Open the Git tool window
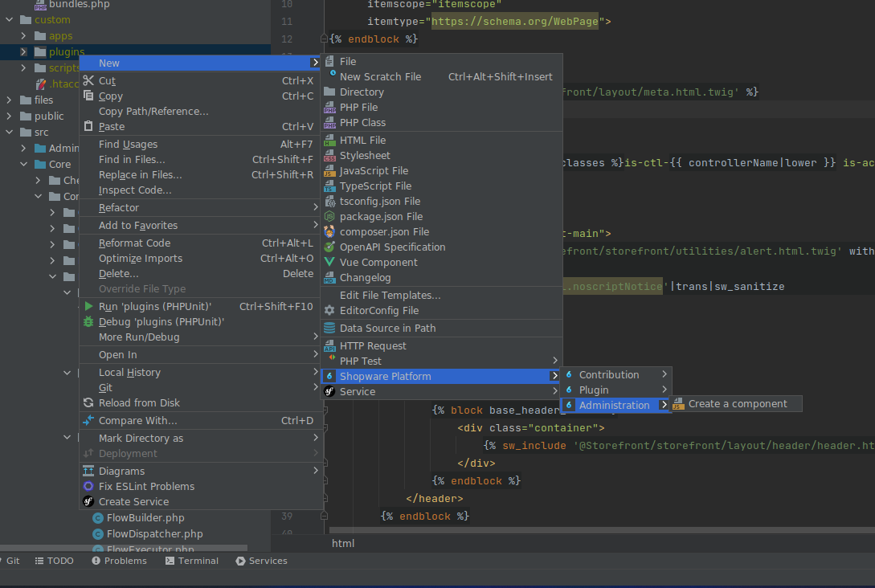The image size is (875, 588). tap(11, 560)
